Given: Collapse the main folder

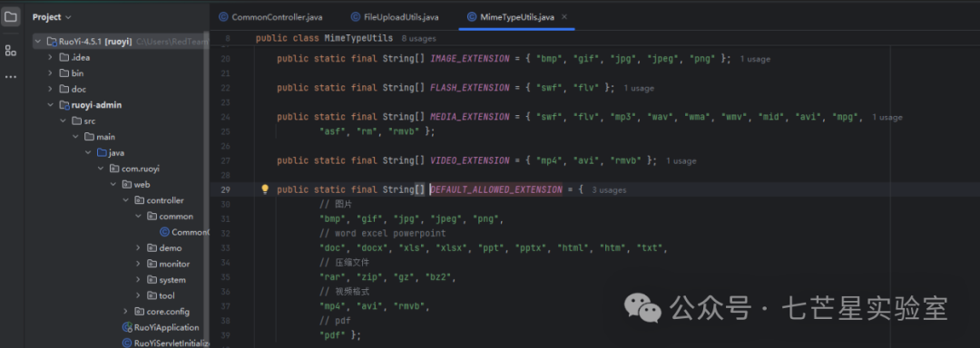Looking at the screenshot, I should pos(75,137).
